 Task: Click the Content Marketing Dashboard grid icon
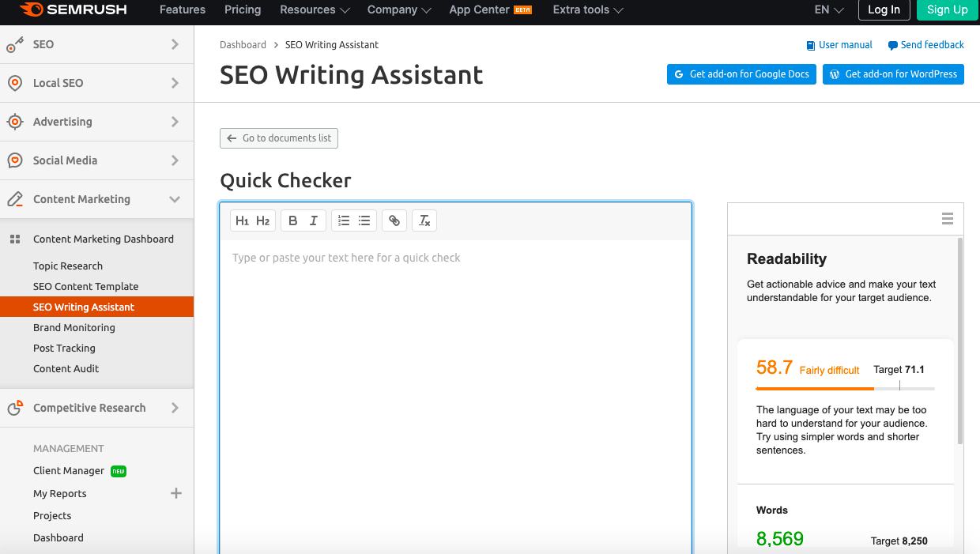click(x=14, y=239)
